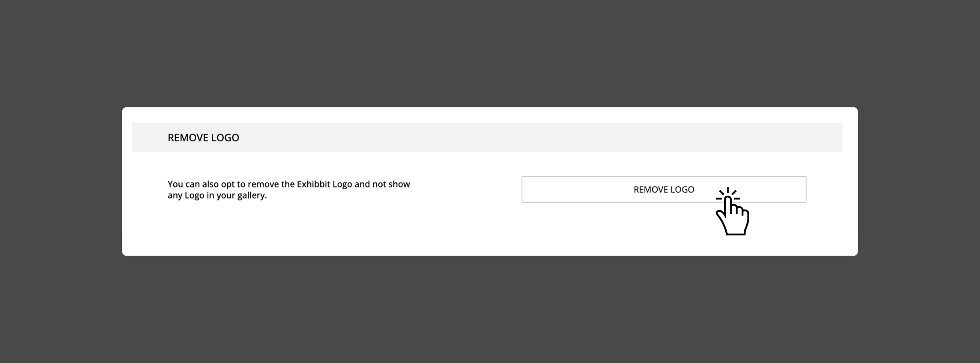Click the hand icon's index fingertip
980x363 pixels.
[x=728, y=199]
